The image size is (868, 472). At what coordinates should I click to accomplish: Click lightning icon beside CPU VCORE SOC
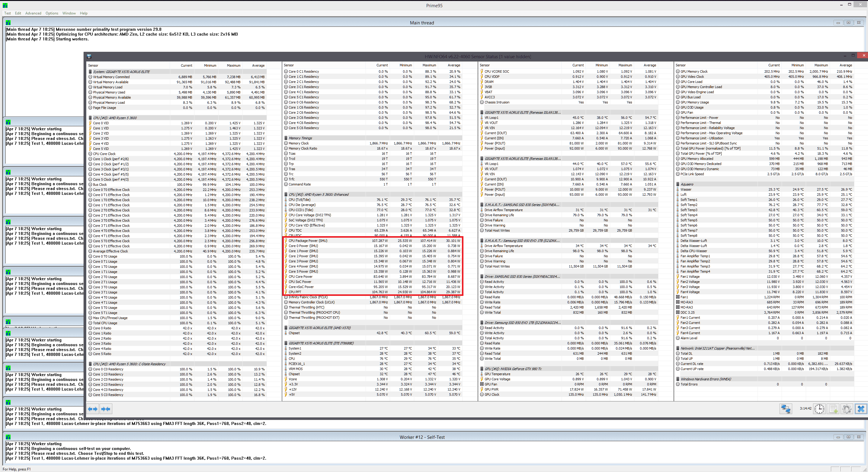click(482, 71)
